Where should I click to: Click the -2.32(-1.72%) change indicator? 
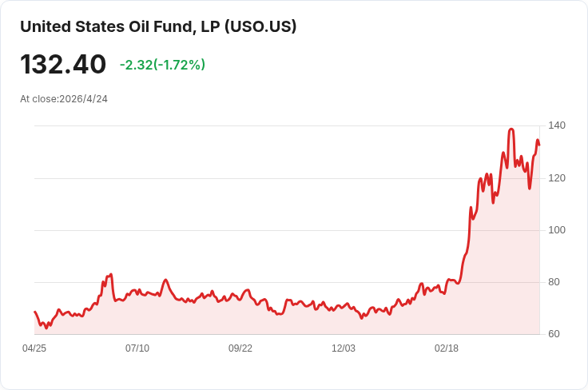point(162,65)
